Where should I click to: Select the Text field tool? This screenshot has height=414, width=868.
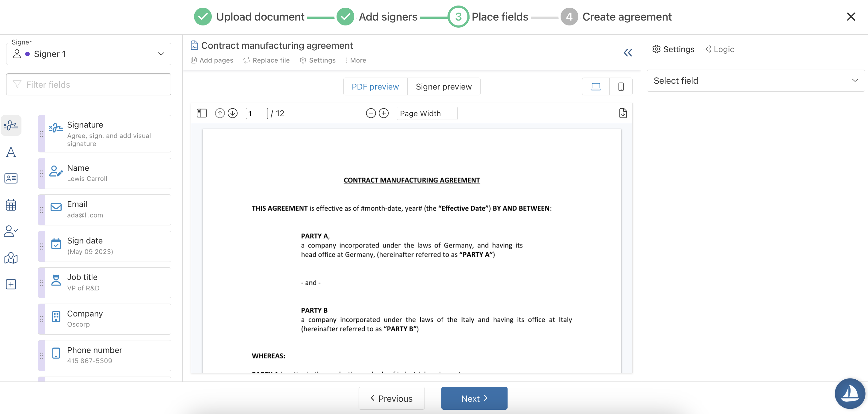(11, 152)
